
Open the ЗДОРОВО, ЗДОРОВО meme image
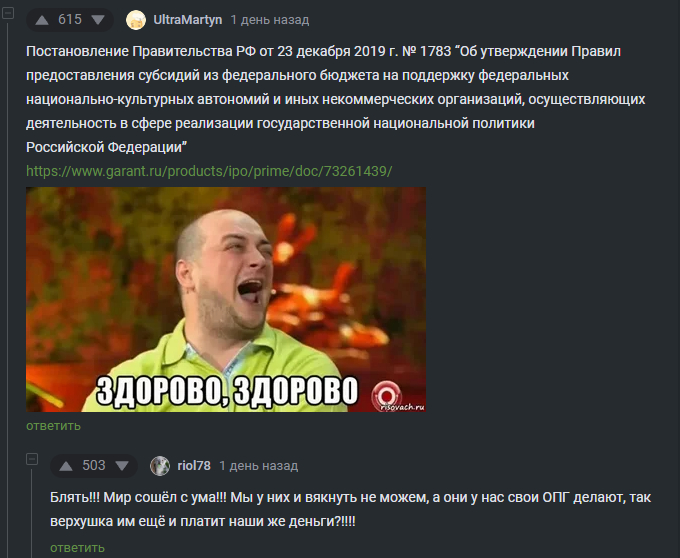tap(226, 300)
